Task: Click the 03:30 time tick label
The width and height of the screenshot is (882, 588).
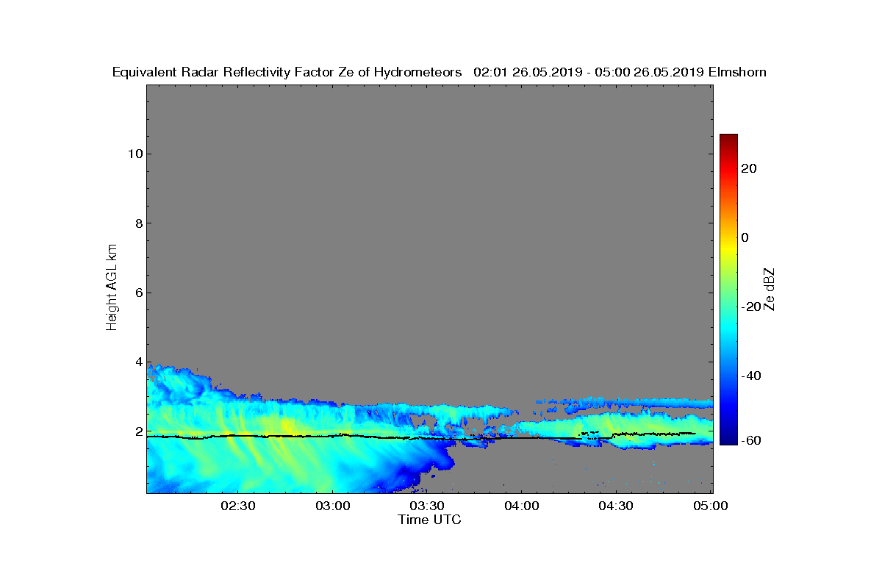Action: (427, 506)
